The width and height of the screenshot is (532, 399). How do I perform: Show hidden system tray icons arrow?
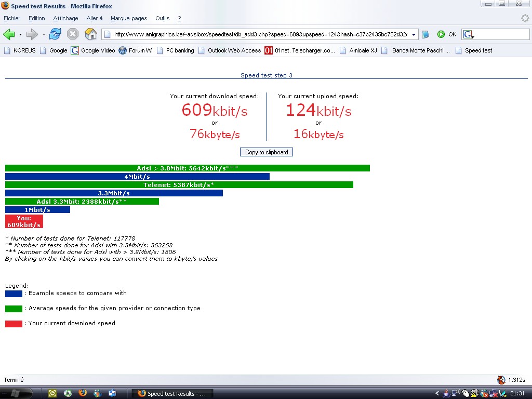(437, 393)
